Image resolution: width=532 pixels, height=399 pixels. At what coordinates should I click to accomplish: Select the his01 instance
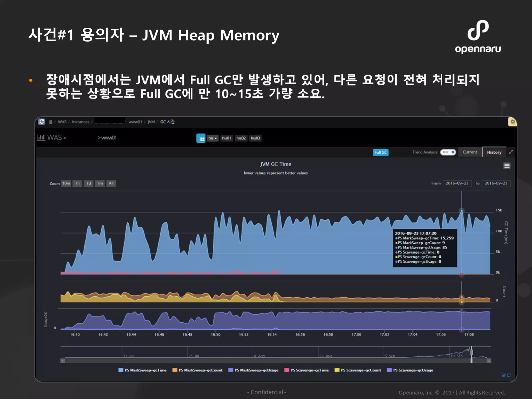coord(227,138)
